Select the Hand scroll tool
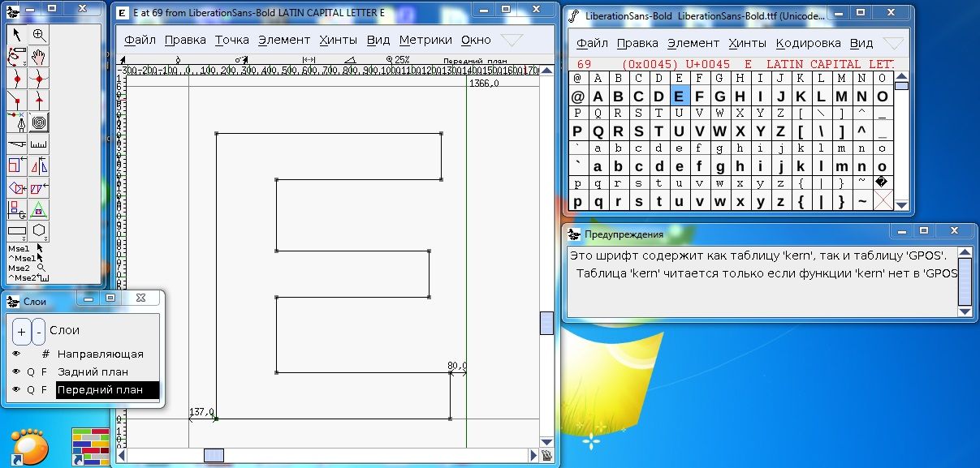The image size is (980, 468). tap(39, 56)
